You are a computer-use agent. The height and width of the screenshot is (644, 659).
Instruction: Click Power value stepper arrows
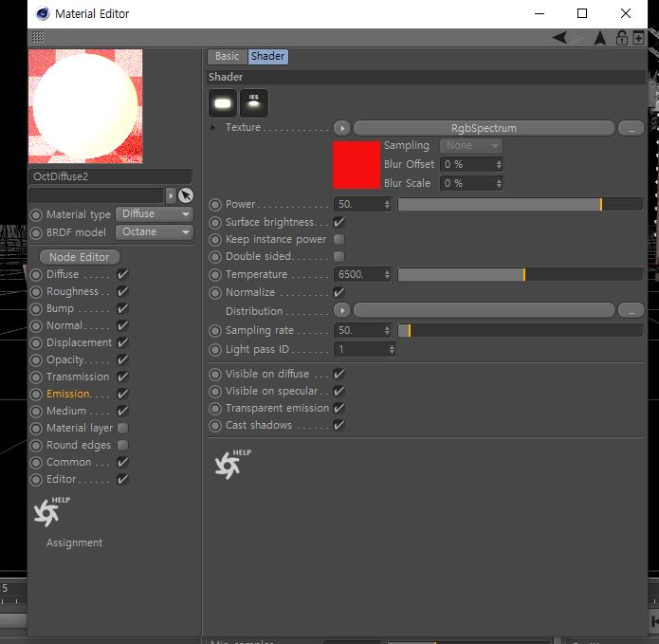coord(387,205)
